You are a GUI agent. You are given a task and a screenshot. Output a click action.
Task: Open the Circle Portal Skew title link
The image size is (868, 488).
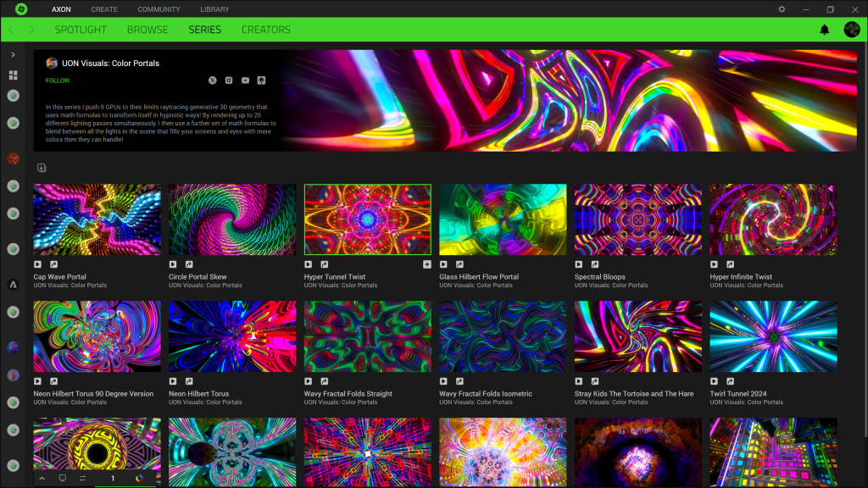(198, 277)
